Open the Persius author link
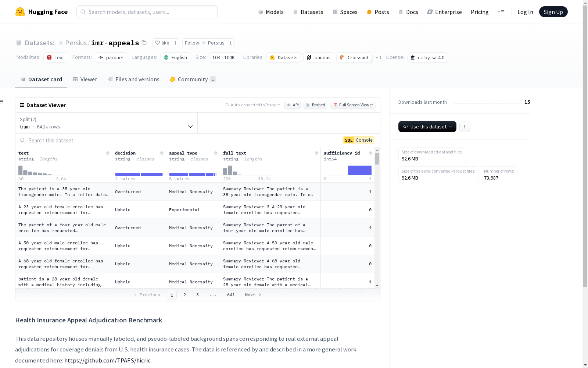Screen dimensions: 588x368 (76, 43)
